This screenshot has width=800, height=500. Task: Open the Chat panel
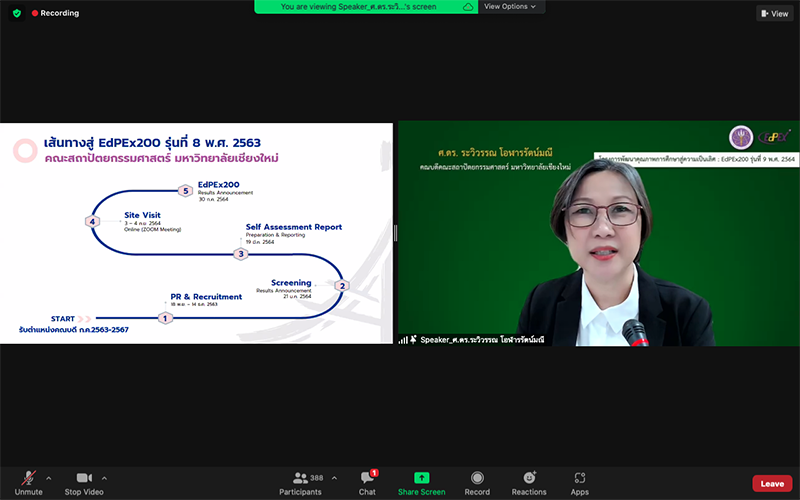[x=367, y=483]
